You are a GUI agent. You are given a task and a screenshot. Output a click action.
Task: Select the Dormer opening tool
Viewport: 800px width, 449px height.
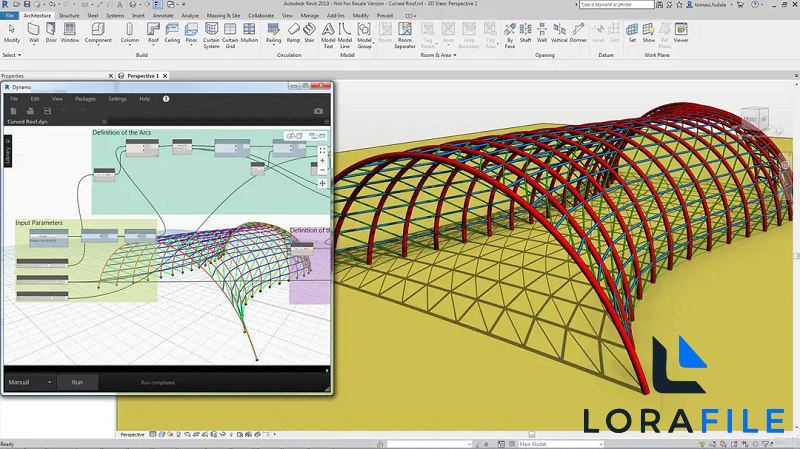(x=578, y=33)
